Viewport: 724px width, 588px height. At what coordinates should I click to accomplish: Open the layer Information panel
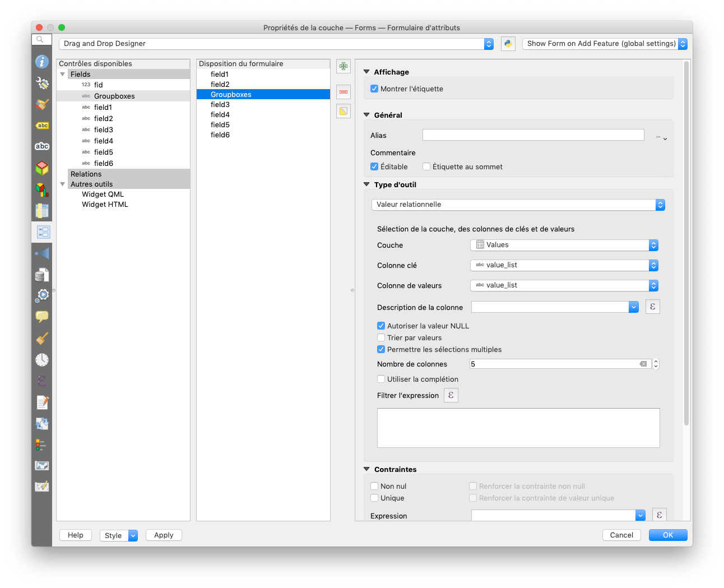pos(42,62)
